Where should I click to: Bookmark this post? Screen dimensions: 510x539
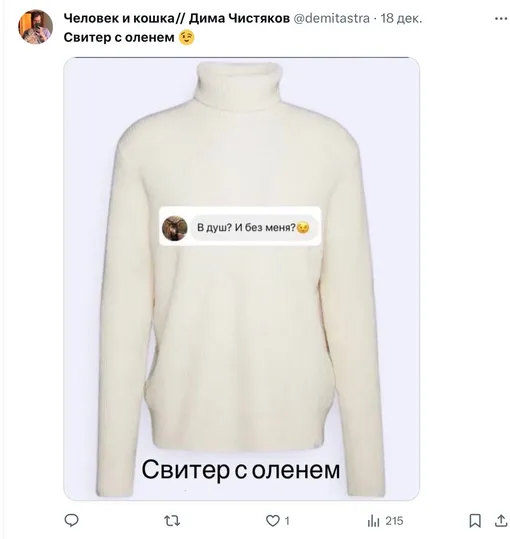point(475,521)
